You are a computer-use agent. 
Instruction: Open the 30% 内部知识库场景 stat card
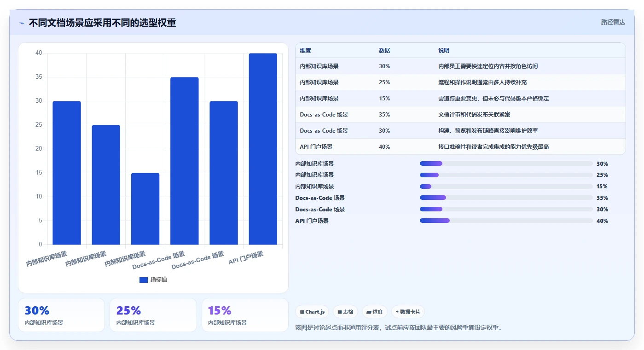[x=61, y=315]
